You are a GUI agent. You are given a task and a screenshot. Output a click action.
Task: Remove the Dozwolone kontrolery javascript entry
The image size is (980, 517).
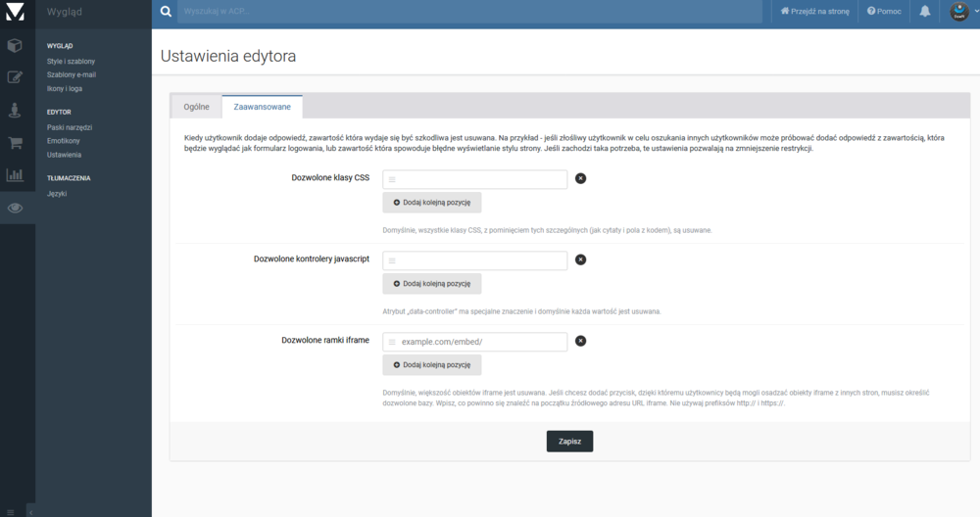[580, 259]
